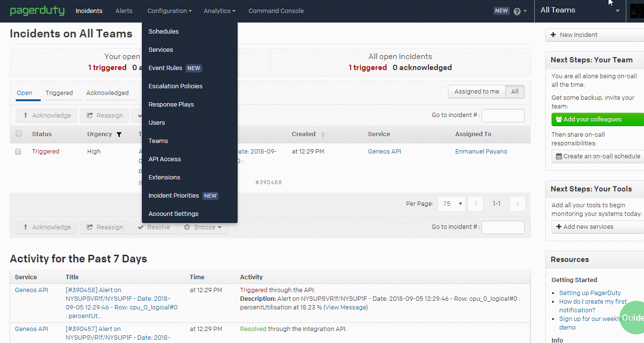Click the Status column header
The height and width of the screenshot is (343, 644).
pos(42,134)
